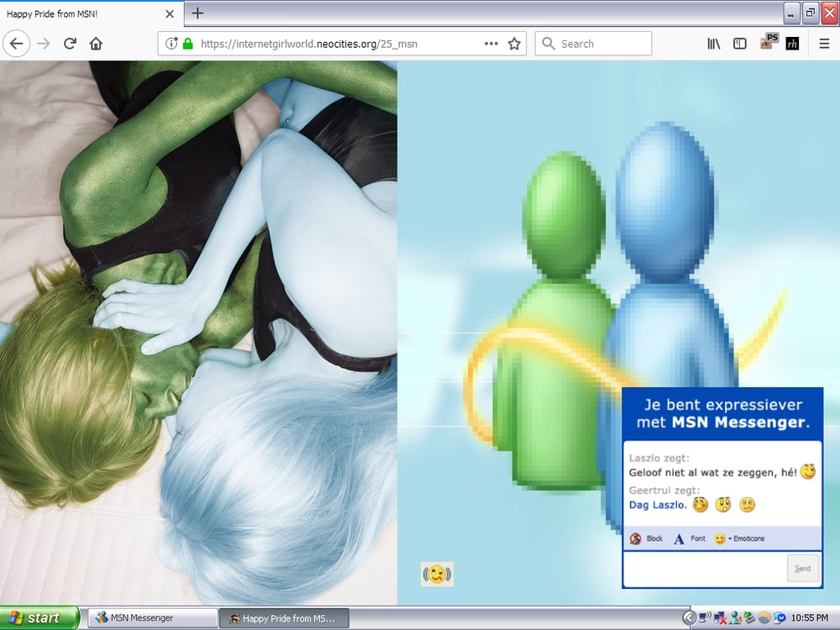Click the first emoticon after Dag Laszlo
Viewport: 840px width, 630px height.
[701, 505]
